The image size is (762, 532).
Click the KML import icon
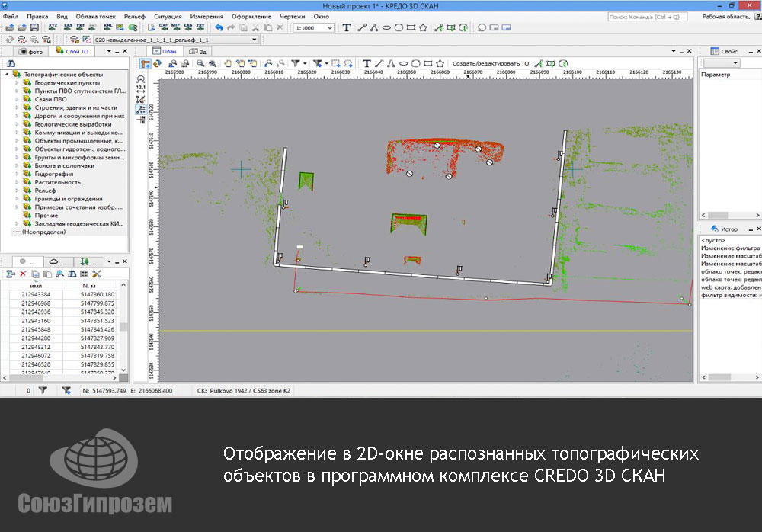(108, 27)
